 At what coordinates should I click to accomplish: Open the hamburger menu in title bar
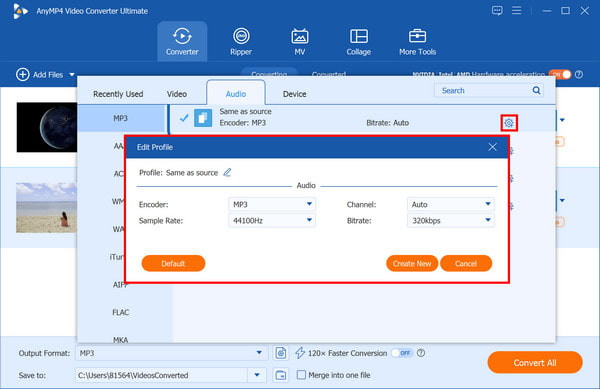[517, 10]
